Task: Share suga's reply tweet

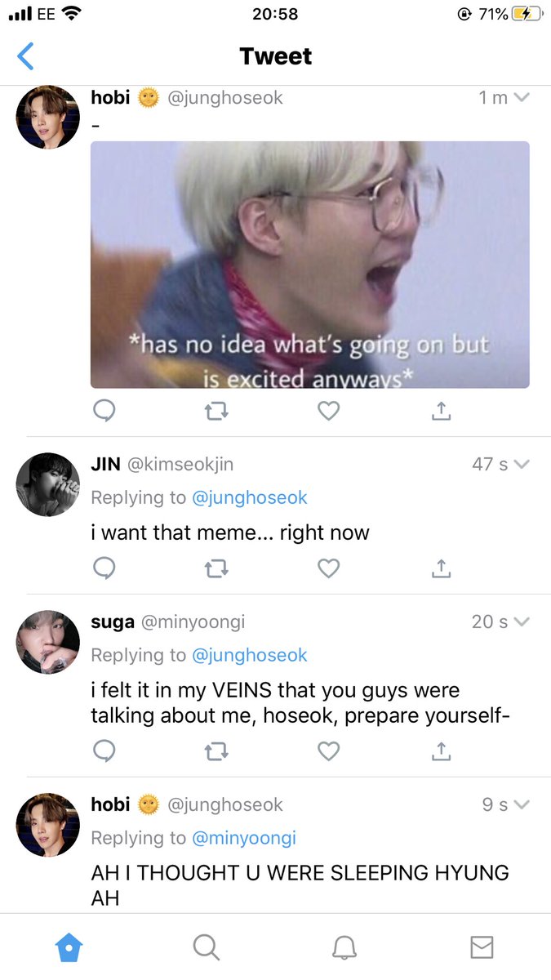Action: (x=441, y=751)
